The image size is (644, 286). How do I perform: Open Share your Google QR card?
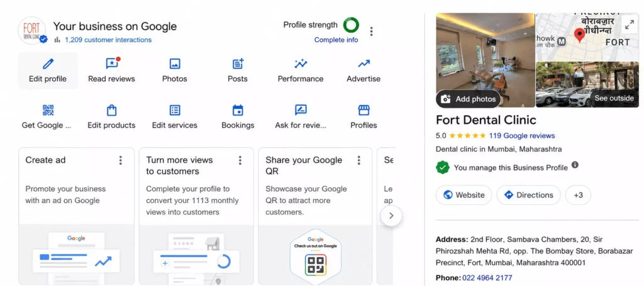tap(316, 216)
